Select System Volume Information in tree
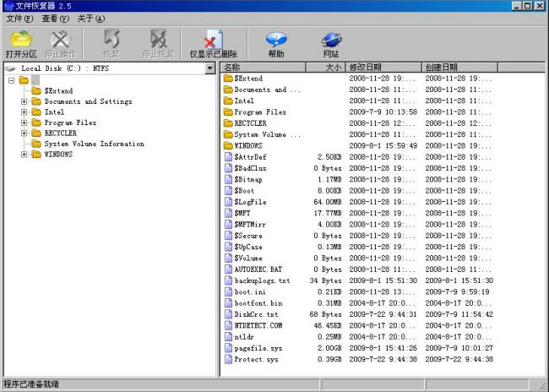Image resolution: width=549 pixels, height=392 pixels. tap(94, 144)
